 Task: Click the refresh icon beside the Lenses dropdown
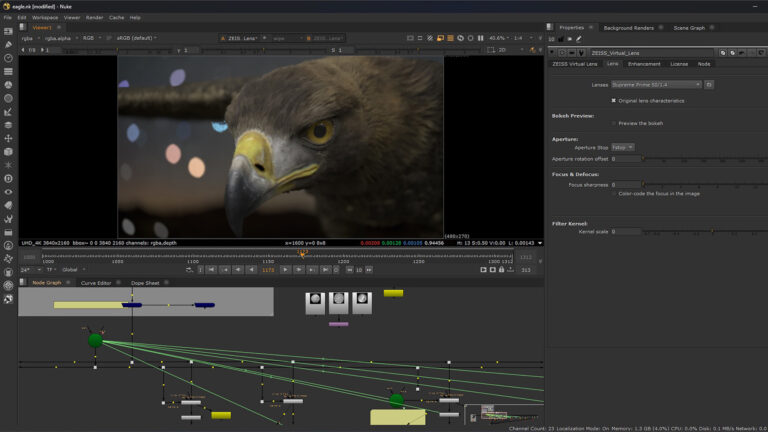(708, 85)
